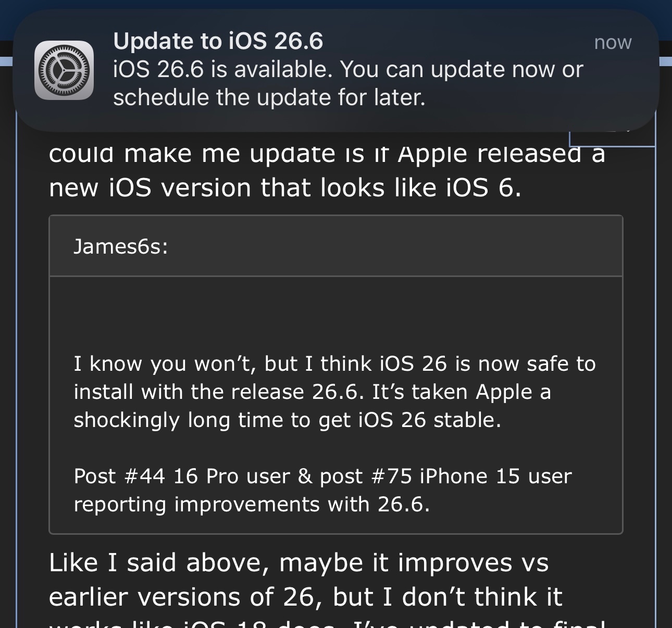This screenshot has height=628, width=672.
Task: Click the empty area above the quoted text
Action: pyautogui.click(x=336, y=312)
